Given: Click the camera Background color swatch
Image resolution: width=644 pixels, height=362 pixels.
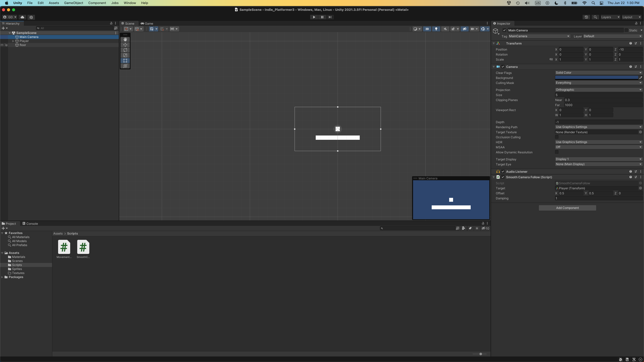Looking at the screenshot, I should click(x=596, y=78).
